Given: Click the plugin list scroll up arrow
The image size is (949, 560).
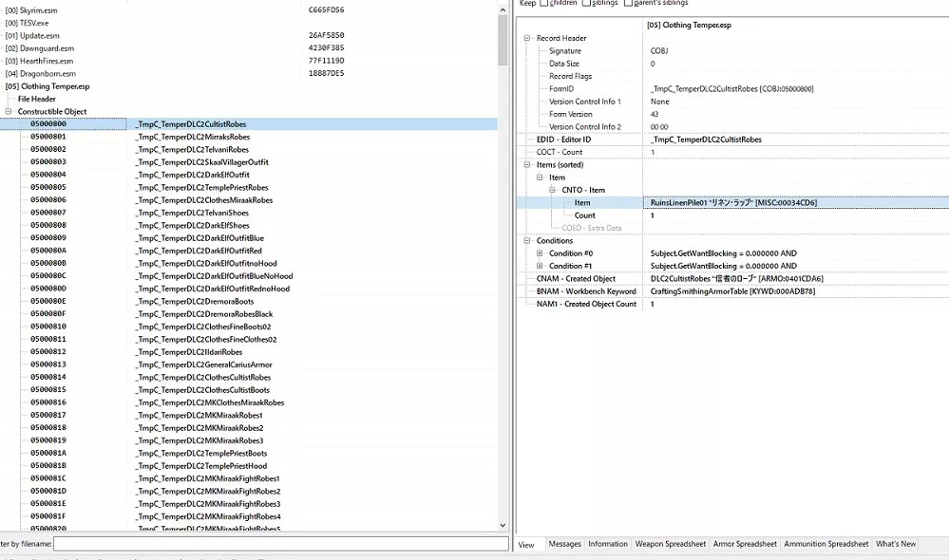Looking at the screenshot, I should [503, 9].
